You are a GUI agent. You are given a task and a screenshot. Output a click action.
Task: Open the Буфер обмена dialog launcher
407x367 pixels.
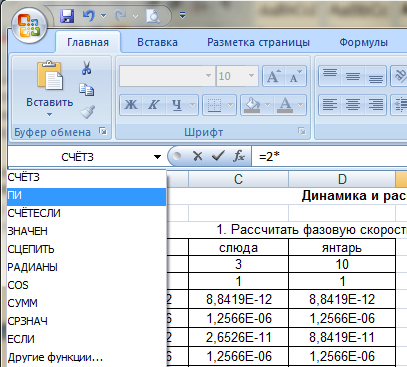pos(103,131)
